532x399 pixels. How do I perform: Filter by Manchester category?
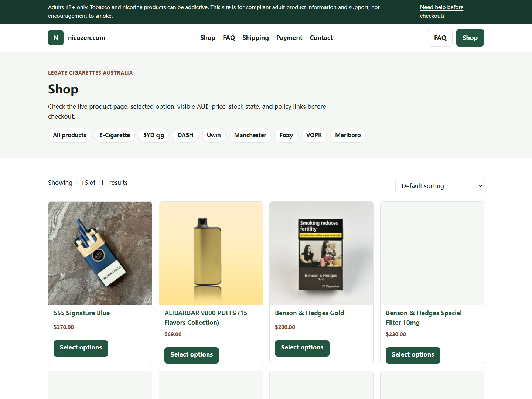pos(250,135)
